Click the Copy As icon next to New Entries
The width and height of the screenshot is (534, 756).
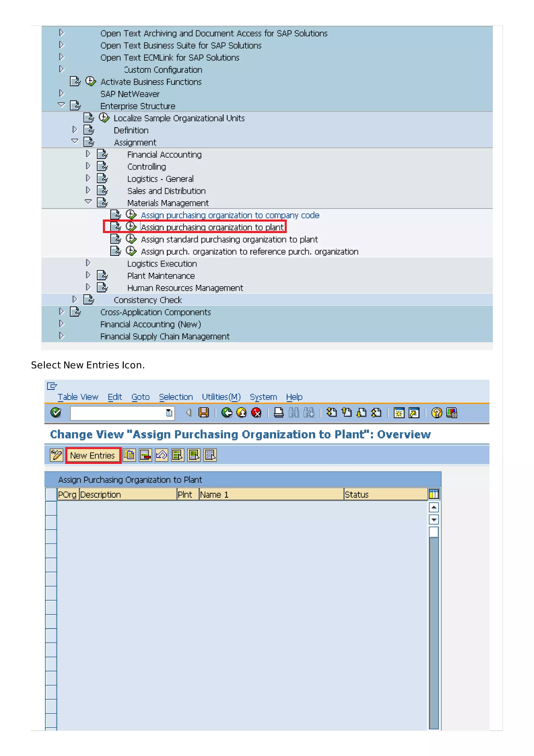click(129, 455)
